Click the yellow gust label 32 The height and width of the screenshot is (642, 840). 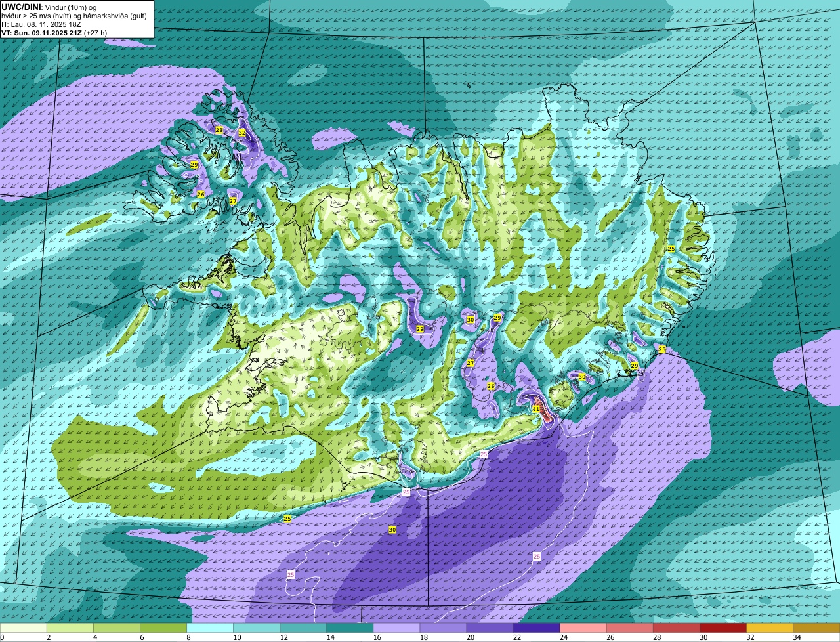[241, 133]
